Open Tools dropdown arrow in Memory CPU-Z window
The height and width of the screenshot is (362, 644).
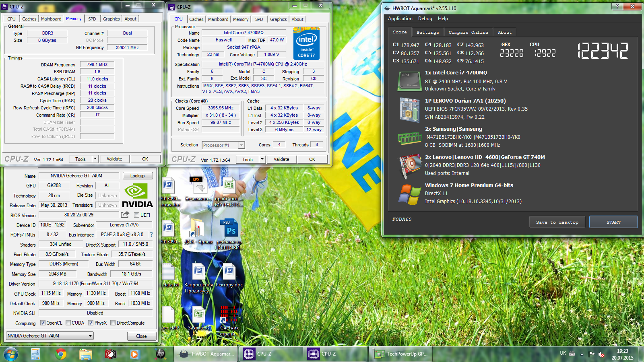(x=95, y=159)
